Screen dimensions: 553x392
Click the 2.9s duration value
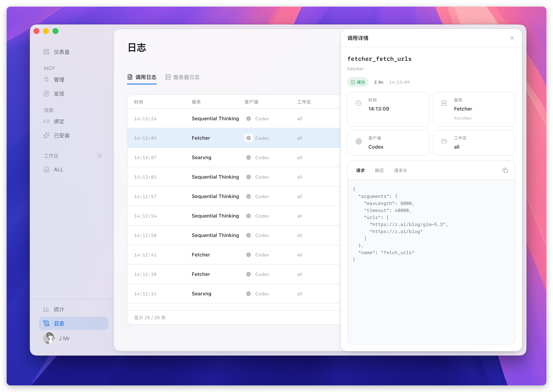click(x=379, y=82)
